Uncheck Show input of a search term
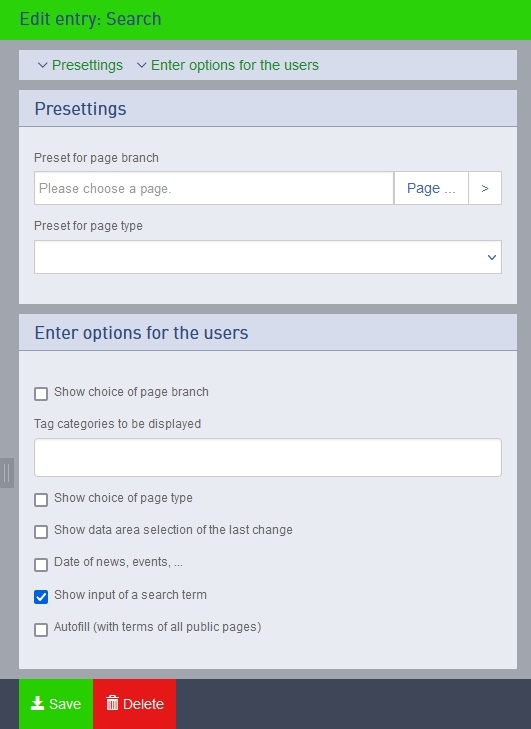Image resolution: width=531 pixels, height=729 pixels. (41, 596)
